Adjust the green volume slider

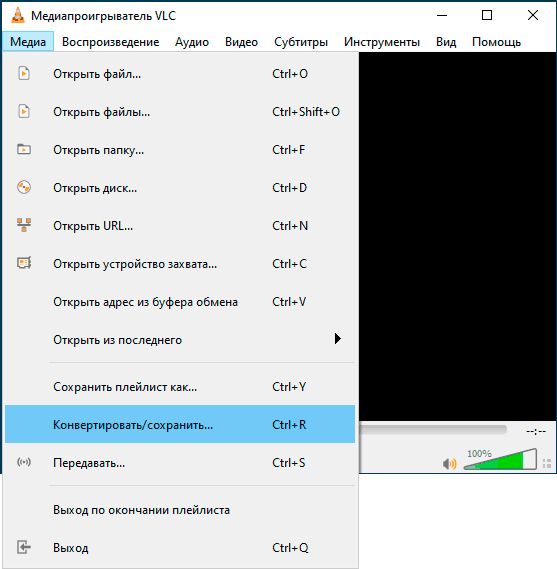pos(500,460)
